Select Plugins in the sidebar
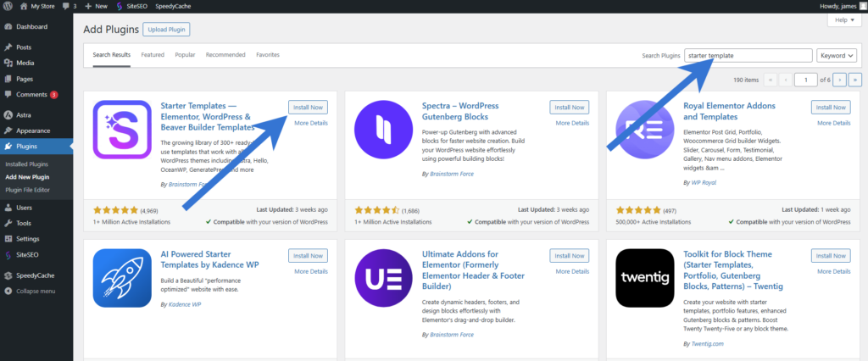This screenshot has width=868, height=361. click(x=36, y=146)
